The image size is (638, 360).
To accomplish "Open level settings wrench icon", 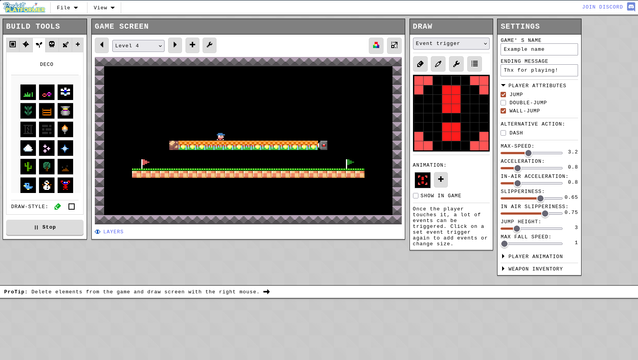I will click(210, 45).
